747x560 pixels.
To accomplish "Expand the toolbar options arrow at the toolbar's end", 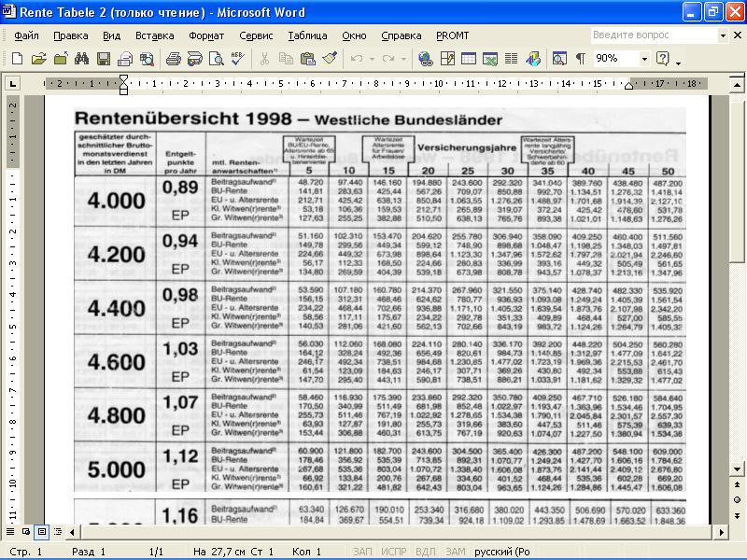I will 679,62.
